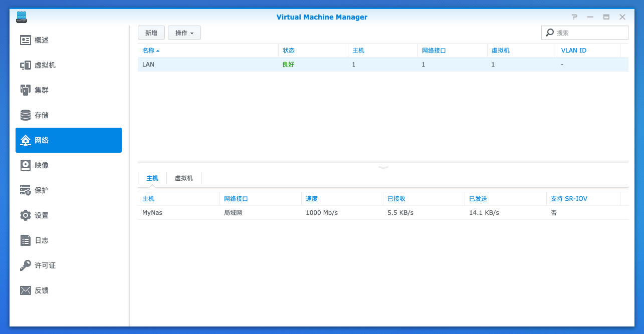The width and height of the screenshot is (644, 334).
Task: Click the help question mark button
Action: tap(574, 17)
